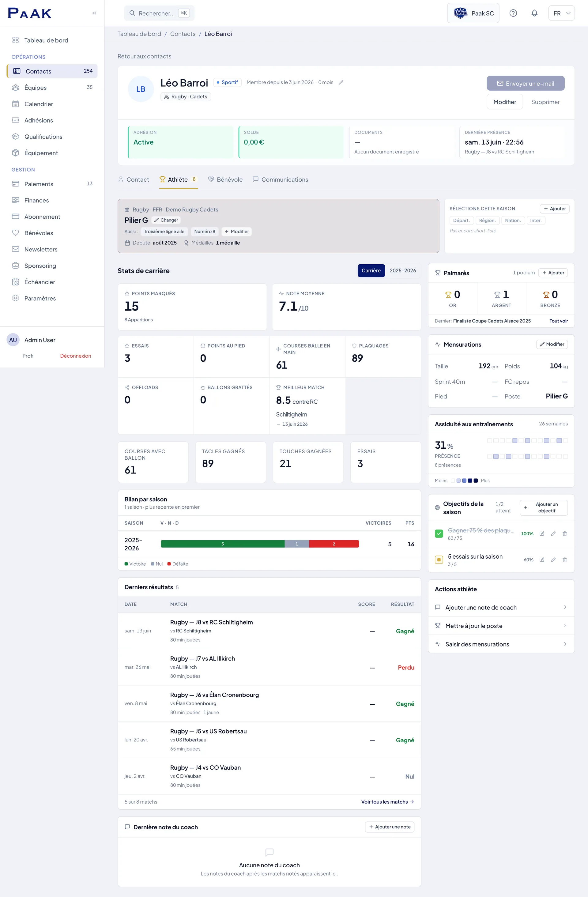Open the notifications bell
588x897 pixels.
point(534,13)
